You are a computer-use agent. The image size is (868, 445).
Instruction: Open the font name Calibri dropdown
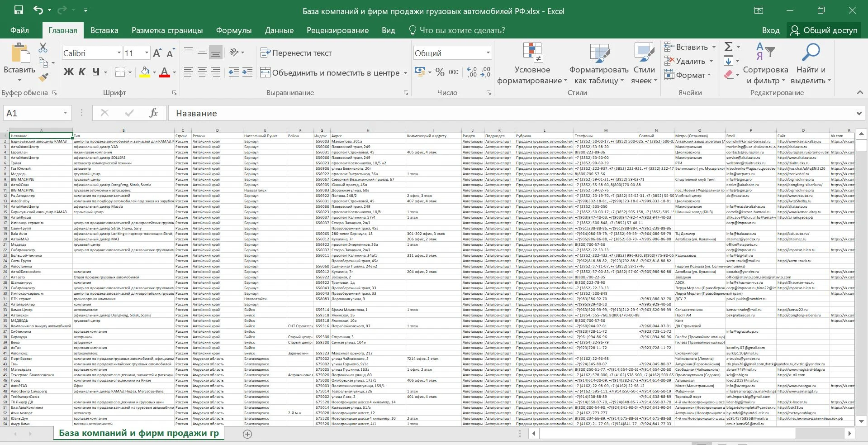119,53
